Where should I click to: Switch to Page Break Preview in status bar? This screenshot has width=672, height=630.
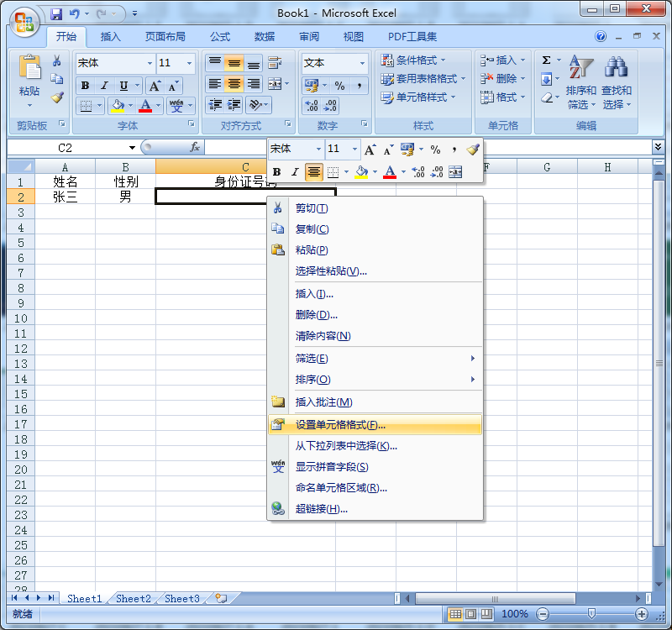point(486,614)
